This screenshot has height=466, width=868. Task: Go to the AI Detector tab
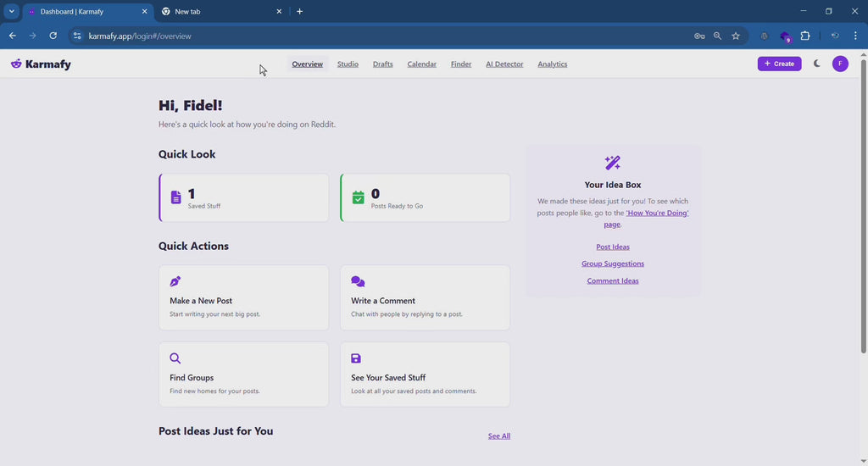pyautogui.click(x=504, y=64)
